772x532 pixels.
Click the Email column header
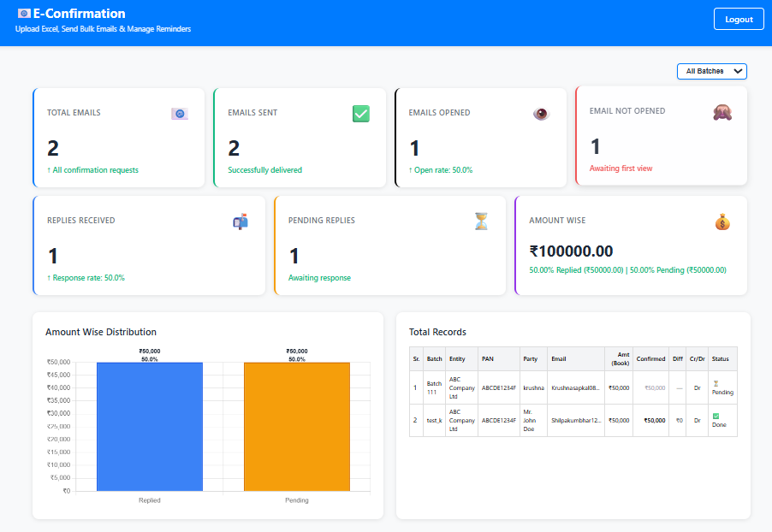click(559, 359)
